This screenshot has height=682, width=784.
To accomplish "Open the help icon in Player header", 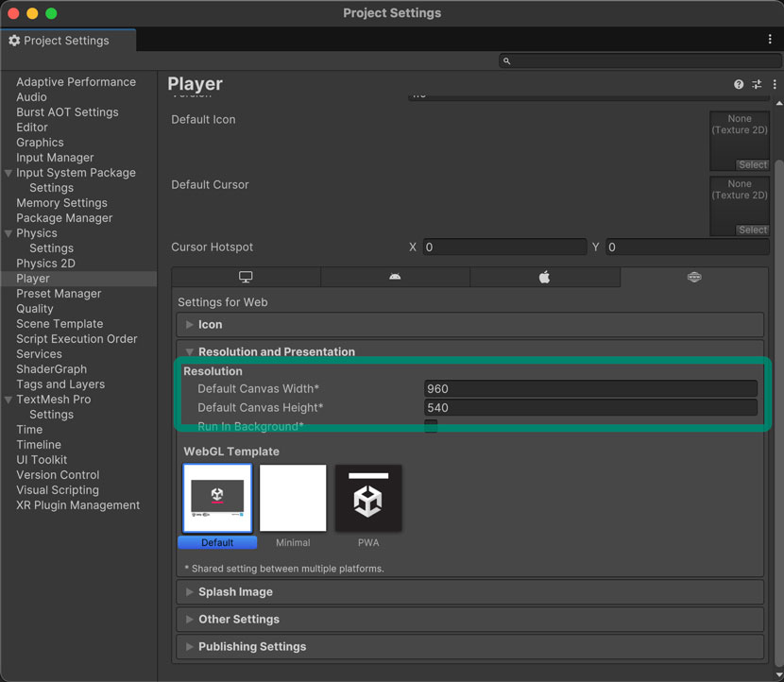I will pyautogui.click(x=739, y=84).
